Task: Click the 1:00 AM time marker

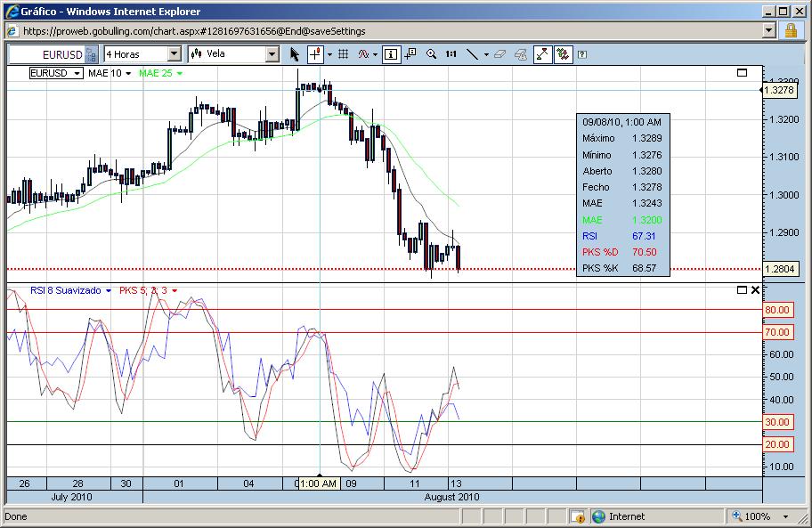Action: click(x=319, y=483)
